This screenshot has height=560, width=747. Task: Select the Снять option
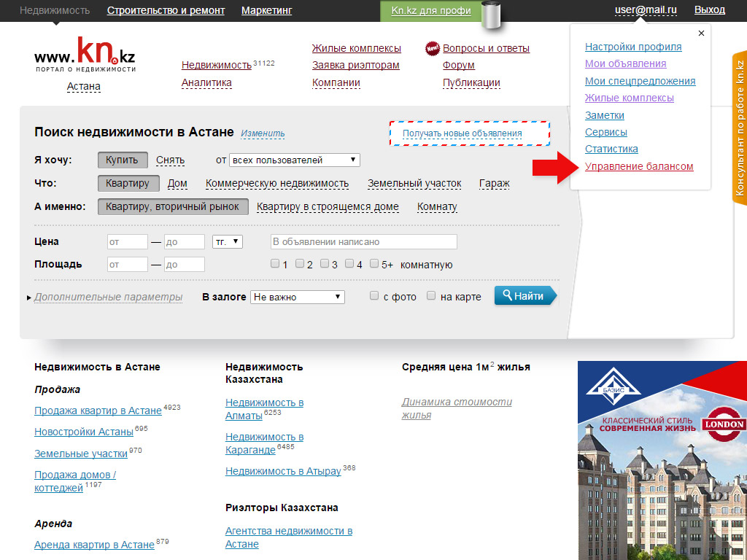coord(170,160)
